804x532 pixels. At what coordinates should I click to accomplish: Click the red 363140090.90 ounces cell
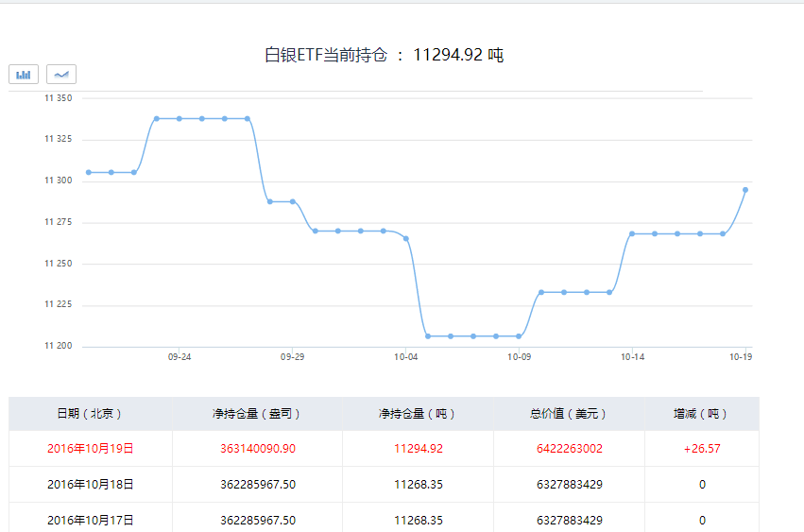(x=257, y=449)
